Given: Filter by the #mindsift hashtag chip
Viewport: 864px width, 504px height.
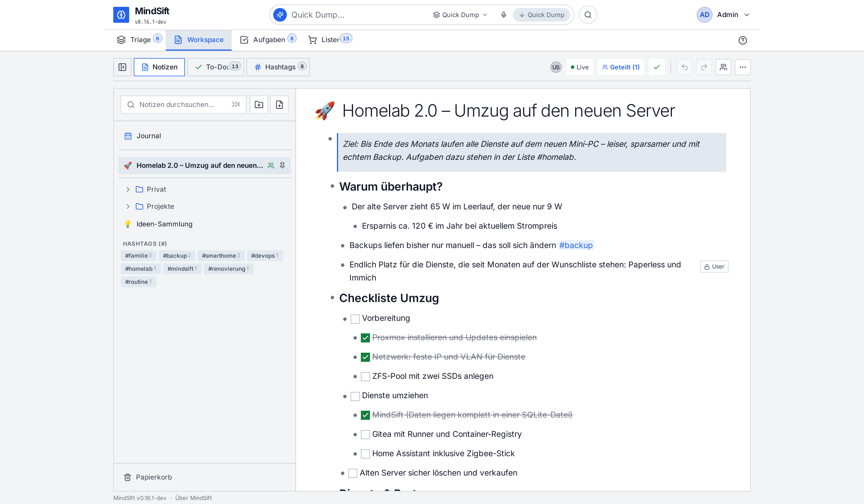Looking at the screenshot, I should 182,269.
